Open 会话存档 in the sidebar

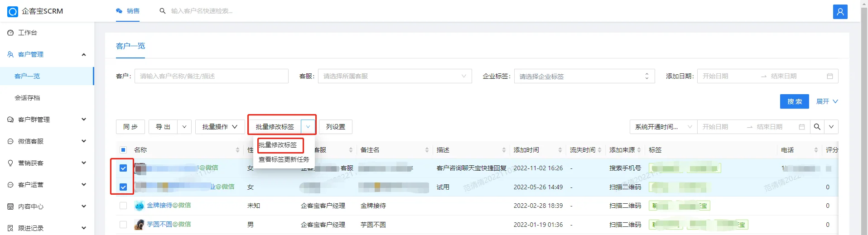click(x=47, y=98)
